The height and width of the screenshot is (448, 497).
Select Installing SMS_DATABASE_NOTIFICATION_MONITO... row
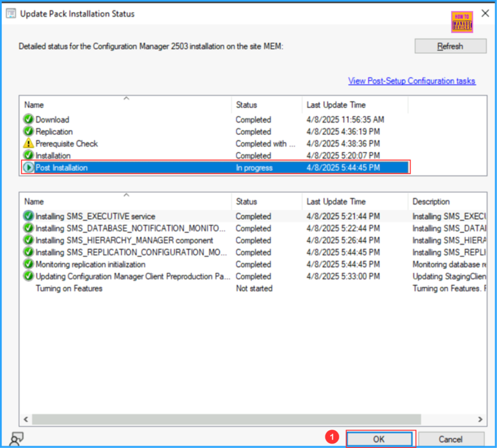(254, 228)
